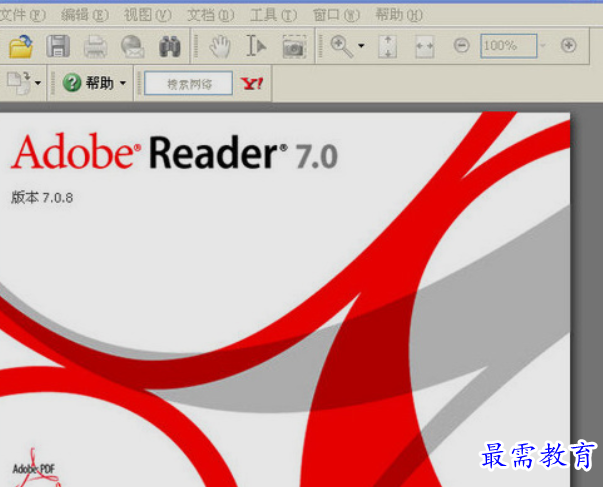Expand the 帮助 toolbar dropdown arrow

point(123,82)
